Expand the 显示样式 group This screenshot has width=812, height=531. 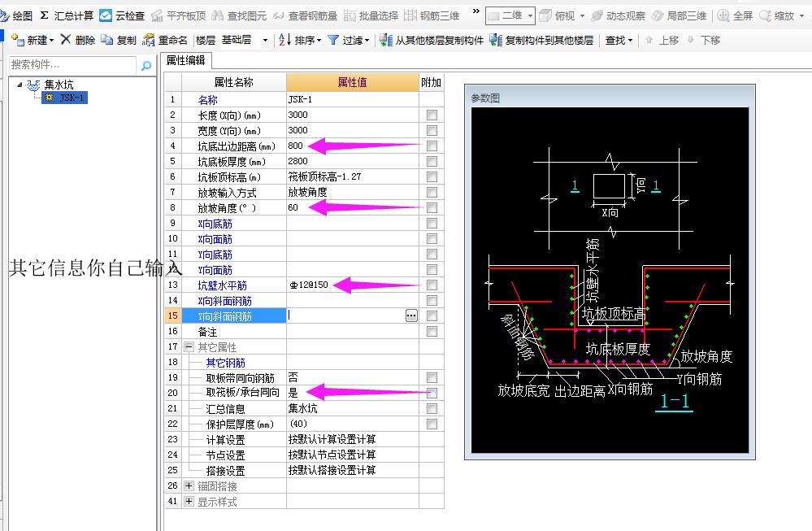[x=189, y=502]
